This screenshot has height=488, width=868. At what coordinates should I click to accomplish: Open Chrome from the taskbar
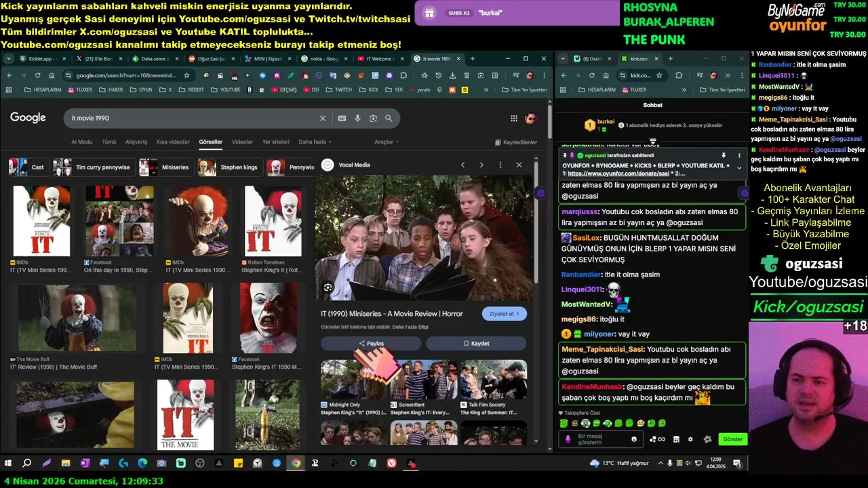(x=296, y=463)
